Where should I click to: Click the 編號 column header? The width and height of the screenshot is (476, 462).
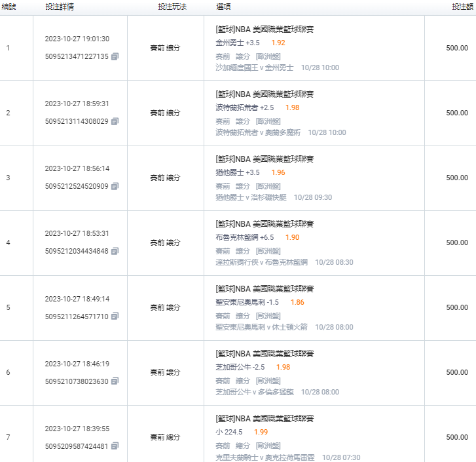click(x=9, y=7)
